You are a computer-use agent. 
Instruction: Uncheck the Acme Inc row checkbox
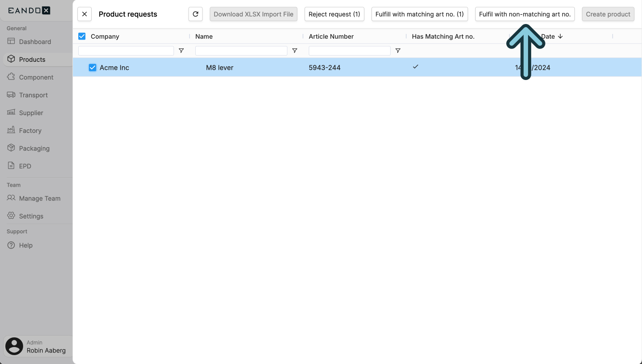92,67
